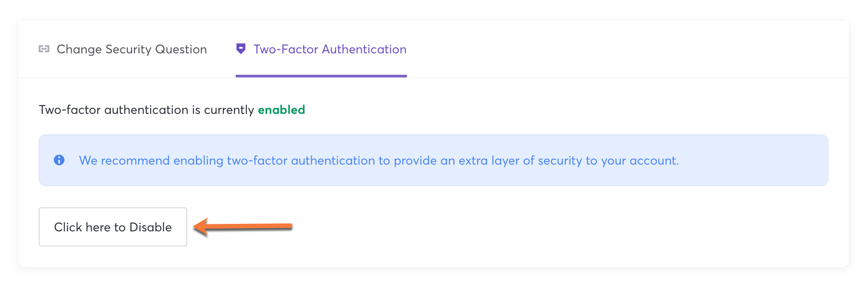Viewport: 868px width, 283px height.
Task: Click the Two-Factor Authentication shield icon
Action: point(241,49)
